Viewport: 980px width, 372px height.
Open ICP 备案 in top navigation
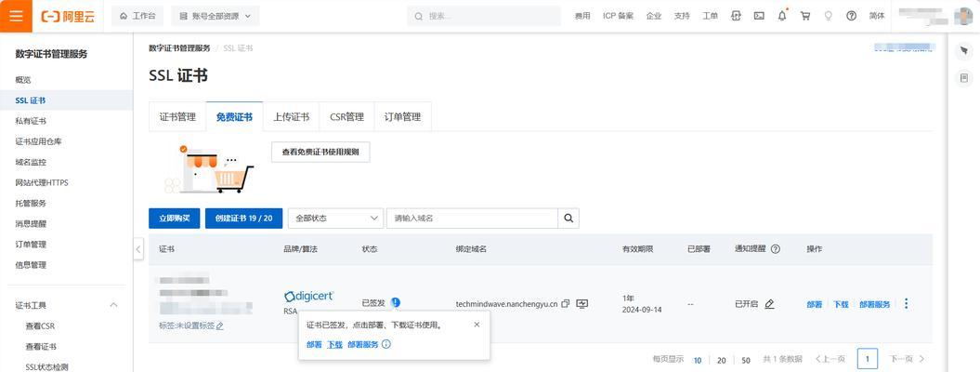[x=618, y=16]
